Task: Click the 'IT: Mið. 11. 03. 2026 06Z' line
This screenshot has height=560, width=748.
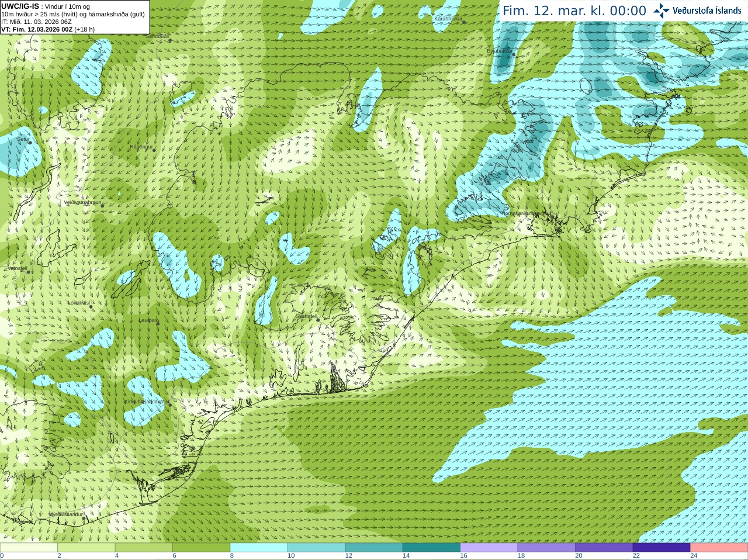Action: pos(37,22)
